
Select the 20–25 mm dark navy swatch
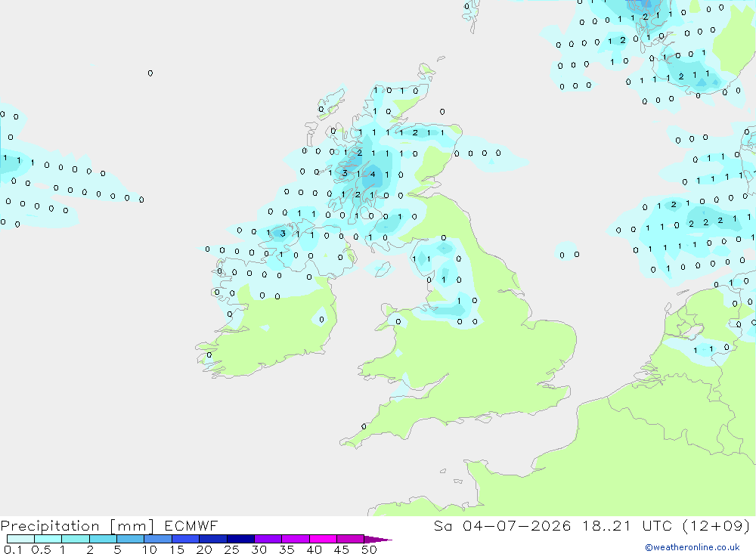coord(213,539)
